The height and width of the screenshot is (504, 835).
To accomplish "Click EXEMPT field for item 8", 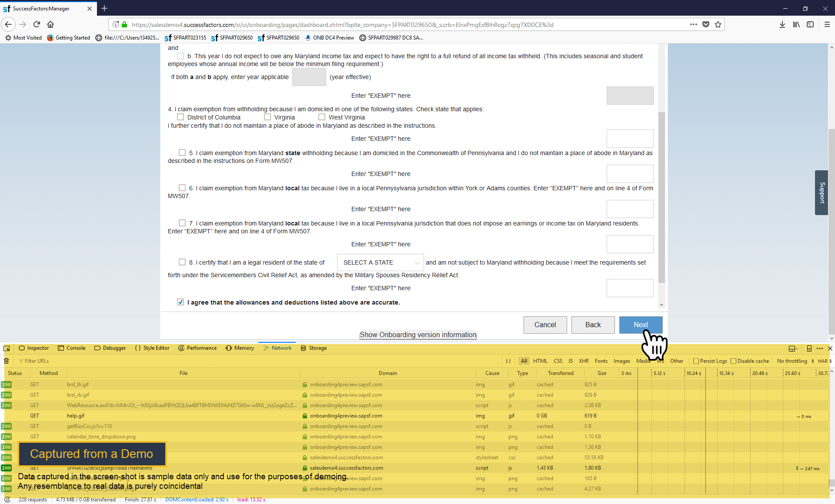I will coord(630,288).
